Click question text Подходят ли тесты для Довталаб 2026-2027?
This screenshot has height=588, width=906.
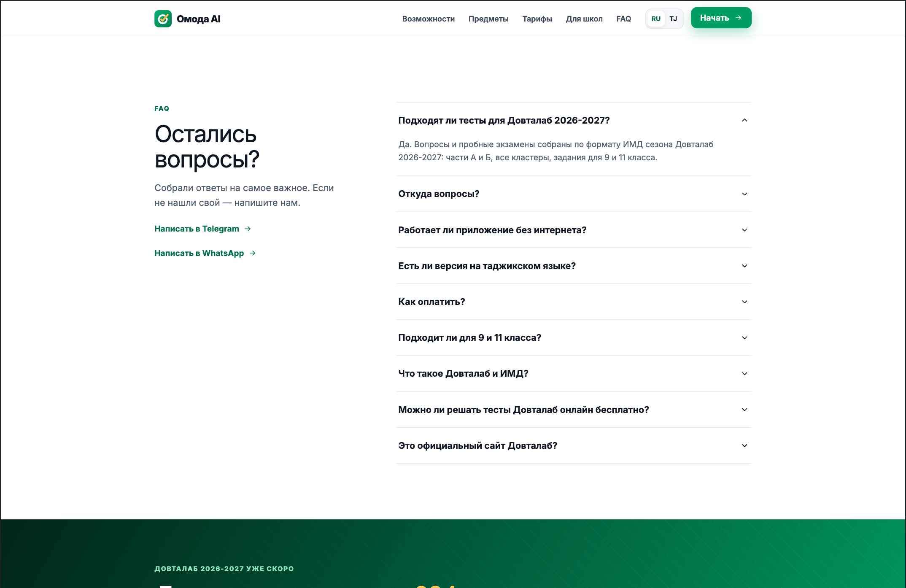click(504, 120)
